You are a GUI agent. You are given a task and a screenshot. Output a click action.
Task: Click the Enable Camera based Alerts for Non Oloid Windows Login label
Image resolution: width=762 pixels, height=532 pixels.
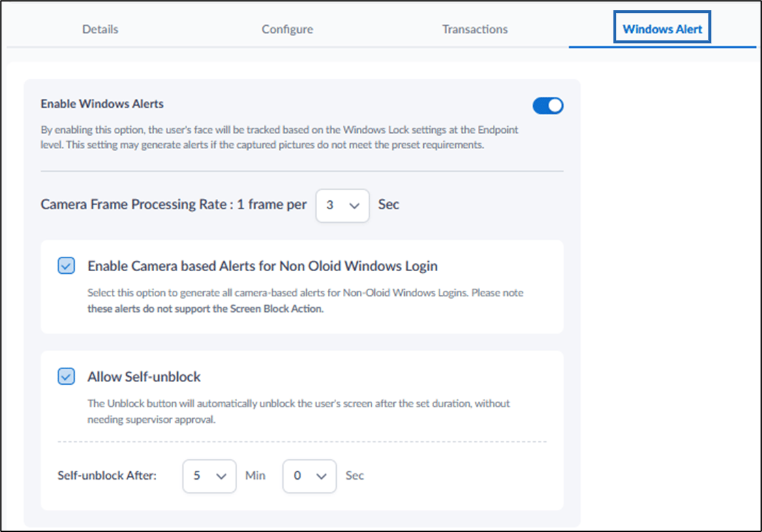[x=262, y=266]
